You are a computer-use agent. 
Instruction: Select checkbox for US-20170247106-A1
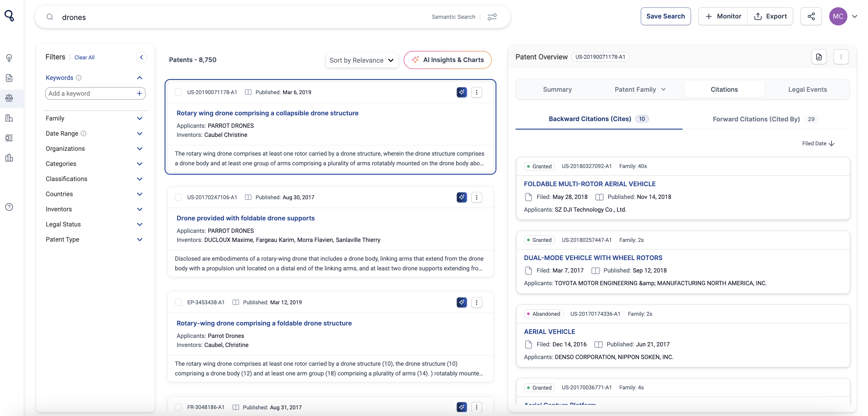click(178, 197)
